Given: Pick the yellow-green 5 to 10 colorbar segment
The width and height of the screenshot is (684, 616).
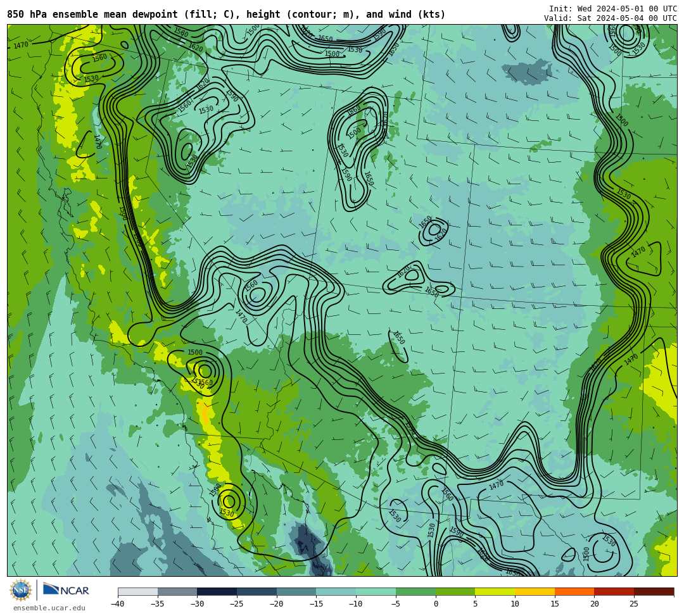Looking at the screenshot, I should click(x=495, y=591).
